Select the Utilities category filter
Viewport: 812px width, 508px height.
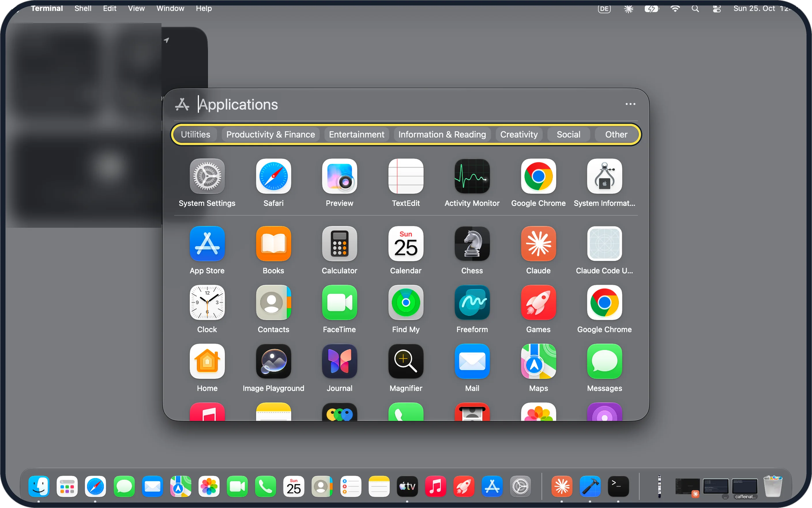pos(196,134)
